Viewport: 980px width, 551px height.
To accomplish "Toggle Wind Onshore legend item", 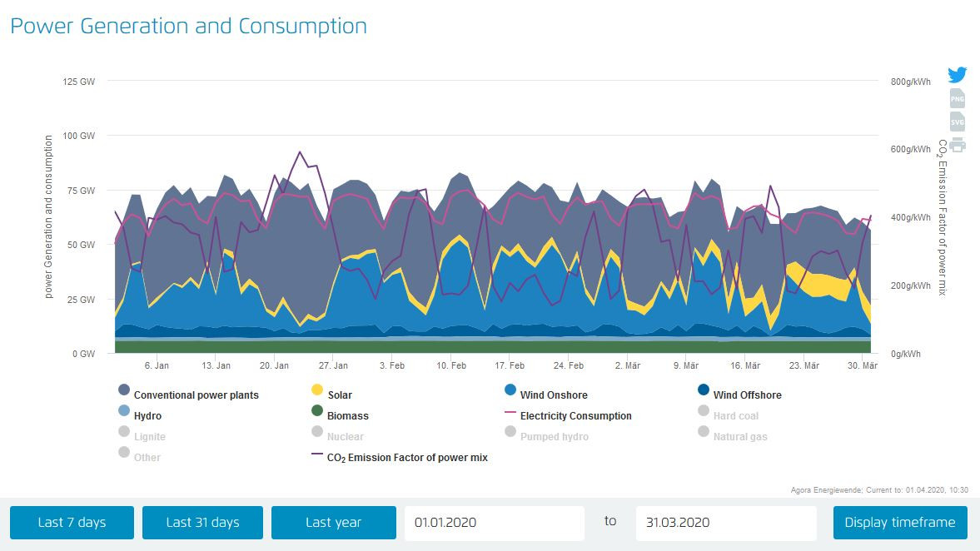I will coord(553,395).
